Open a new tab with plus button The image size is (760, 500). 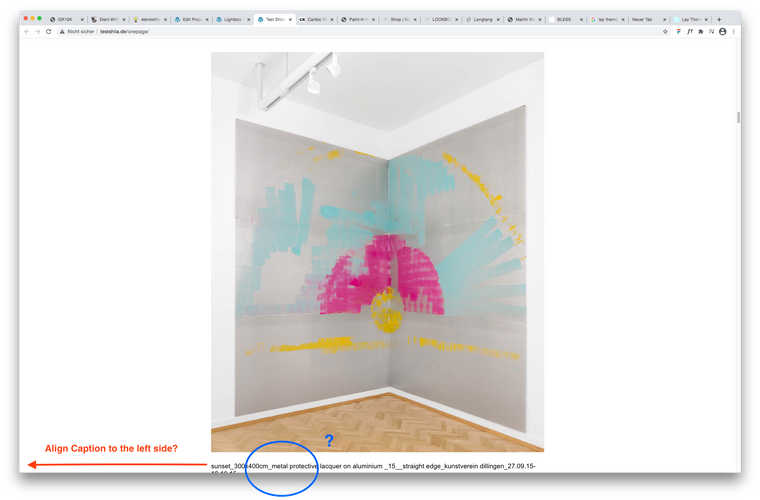click(719, 19)
